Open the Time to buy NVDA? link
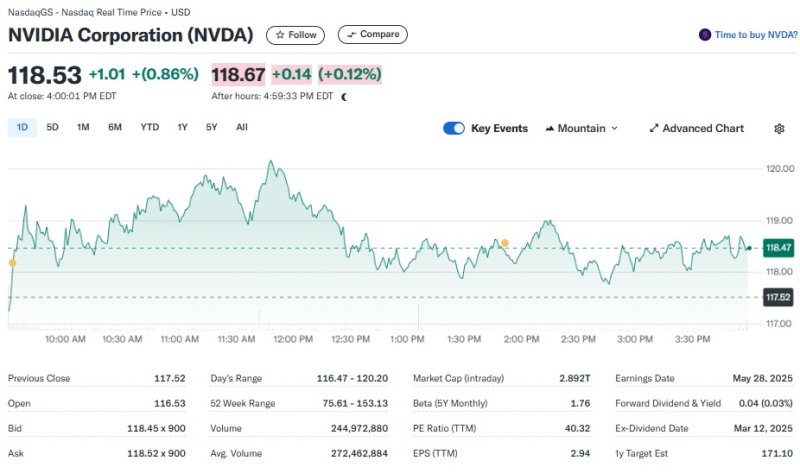Viewport: 800px width, 473px height. (755, 35)
